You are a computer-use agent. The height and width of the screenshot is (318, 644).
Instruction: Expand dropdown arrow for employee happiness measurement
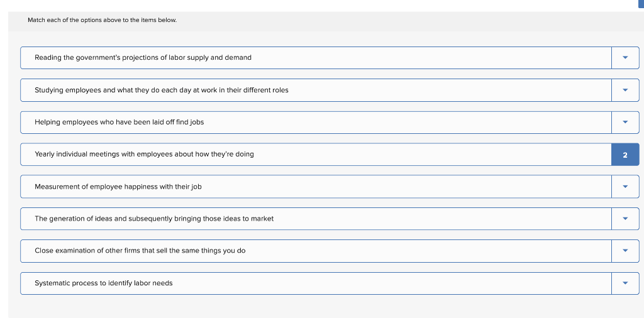coord(625,187)
